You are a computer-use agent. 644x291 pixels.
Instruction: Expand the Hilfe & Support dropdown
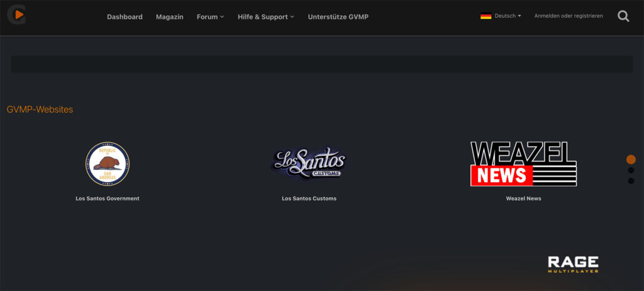point(266,17)
